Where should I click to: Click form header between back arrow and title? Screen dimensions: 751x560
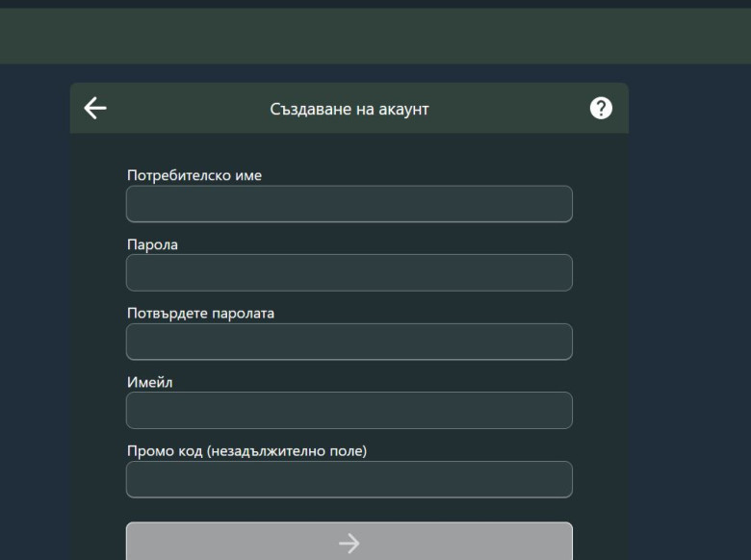pos(183,109)
